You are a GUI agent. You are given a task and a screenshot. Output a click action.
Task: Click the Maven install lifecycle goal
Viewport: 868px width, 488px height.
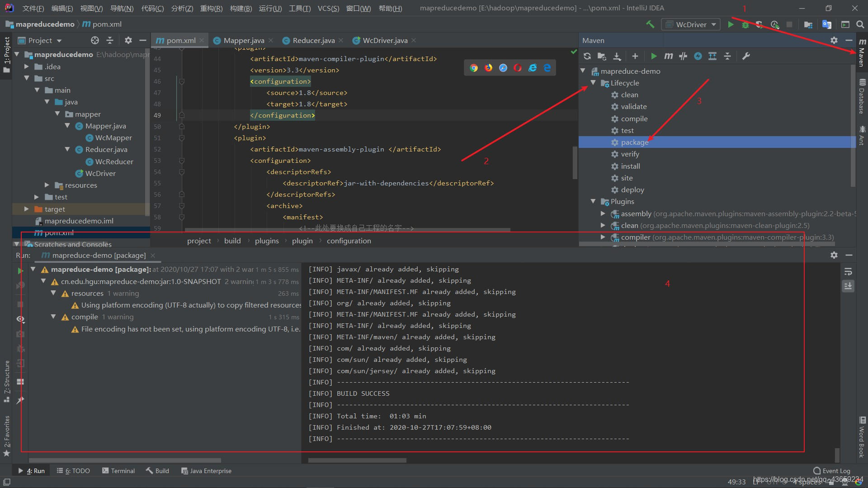click(630, 166)
